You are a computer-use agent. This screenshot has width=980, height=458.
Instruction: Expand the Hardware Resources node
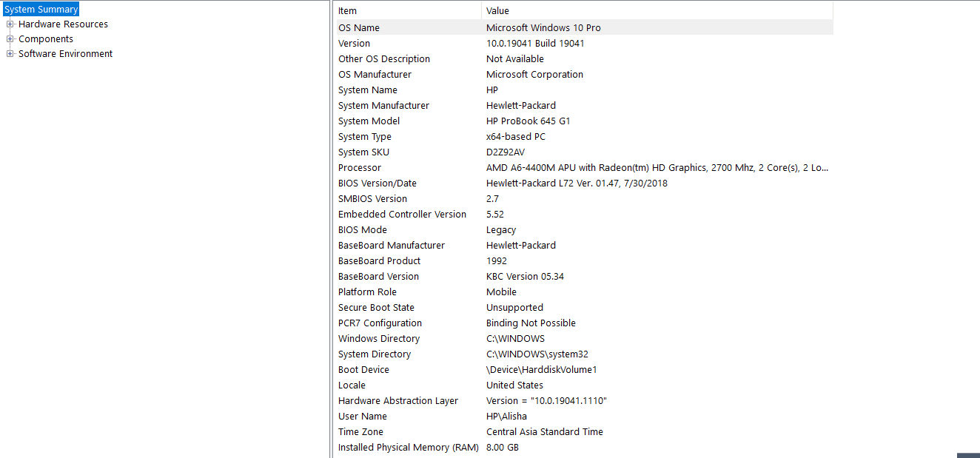click(10, 24)
